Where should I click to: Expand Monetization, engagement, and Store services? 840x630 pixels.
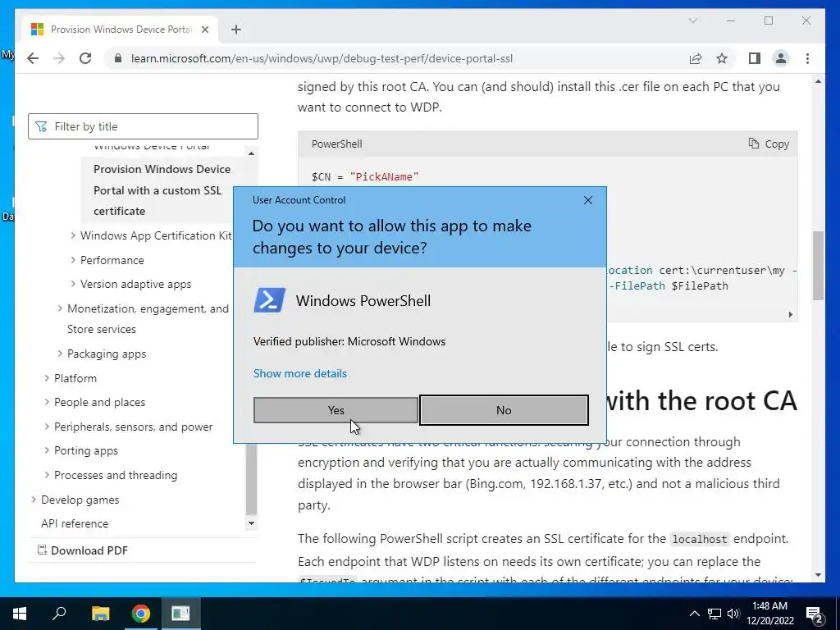[60, 308]
